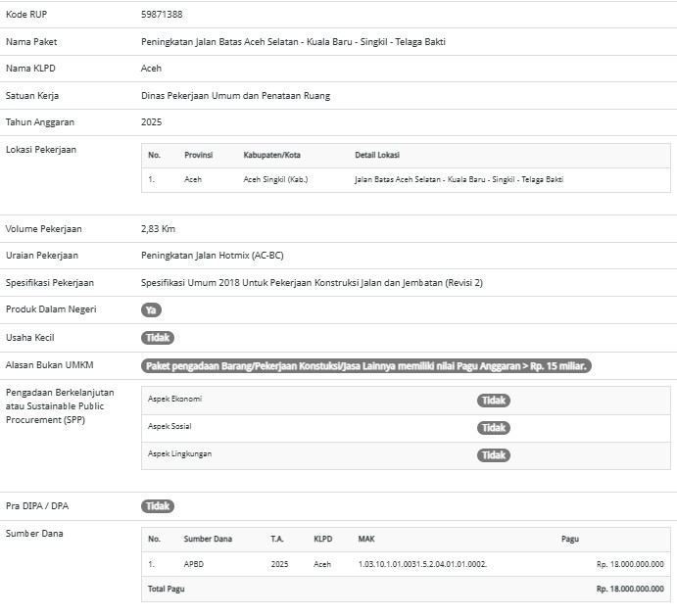The image size is (677, 616).
Task: Click the Volume Pekerjaan value 2,83 Km
Action: [x=158, y=229]
